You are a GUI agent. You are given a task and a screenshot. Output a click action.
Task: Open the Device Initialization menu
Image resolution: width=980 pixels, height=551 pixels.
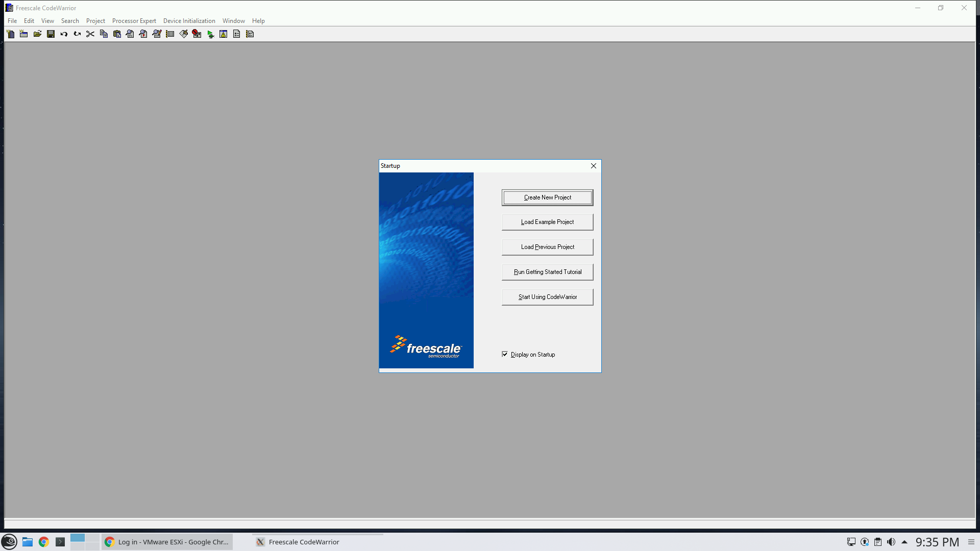(x=189, y=21)
